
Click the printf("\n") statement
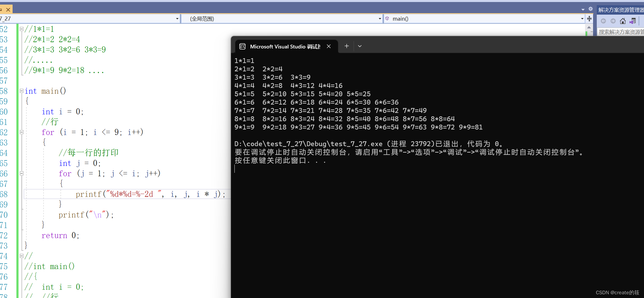point(86,215)
